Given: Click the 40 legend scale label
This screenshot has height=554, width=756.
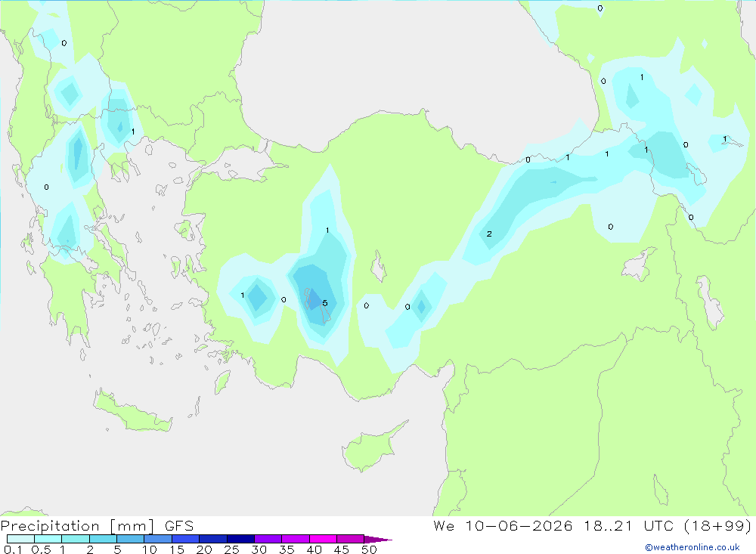Looking at the screenshot, I should (314, 549).
